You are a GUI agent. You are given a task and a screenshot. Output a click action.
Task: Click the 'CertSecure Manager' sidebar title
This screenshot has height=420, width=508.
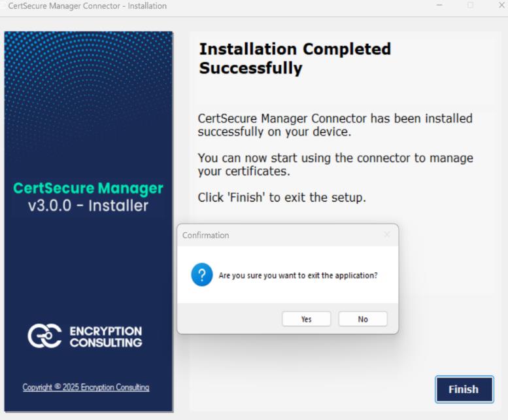point(88,188)
